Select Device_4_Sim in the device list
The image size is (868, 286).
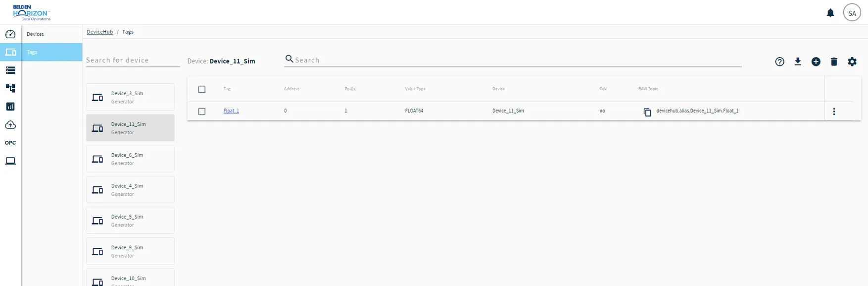[130, 189]
